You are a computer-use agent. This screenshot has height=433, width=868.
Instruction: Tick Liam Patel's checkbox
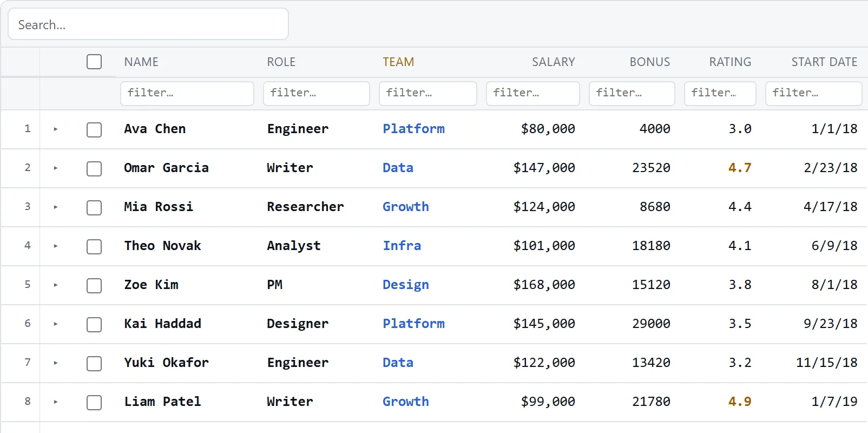(94, 403)
